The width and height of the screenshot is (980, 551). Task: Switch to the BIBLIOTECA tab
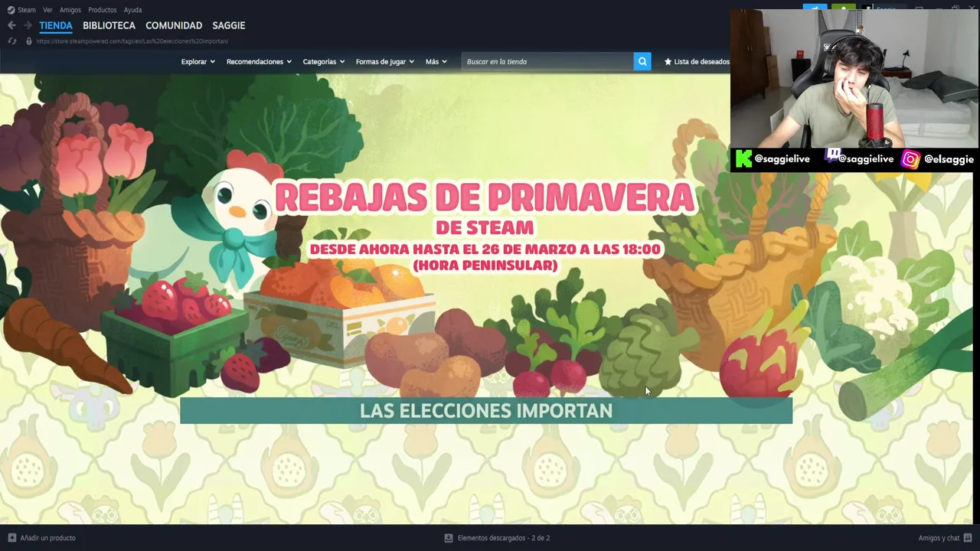(x=109, y=25)
